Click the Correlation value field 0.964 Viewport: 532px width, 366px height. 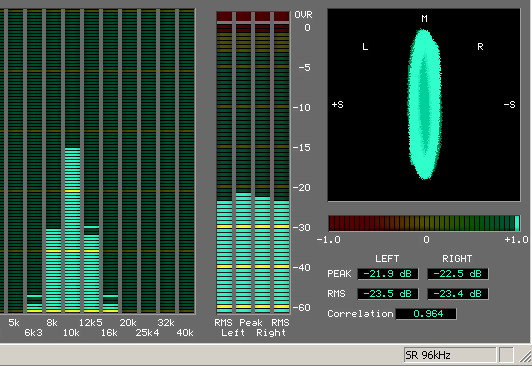pos(426,314)
